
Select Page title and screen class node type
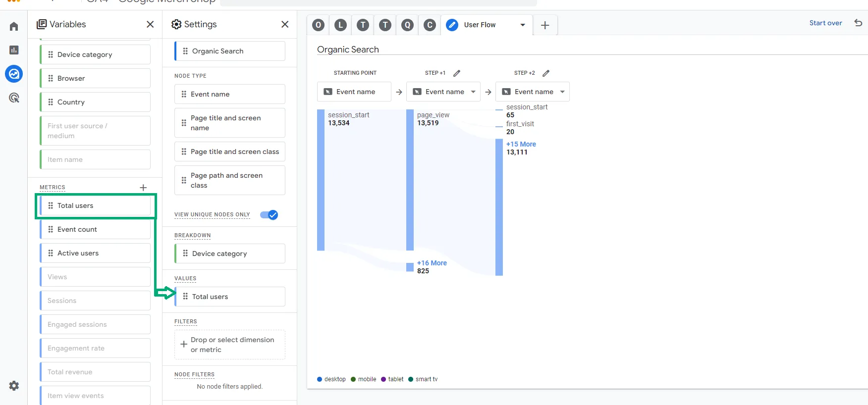click(230, 152)
